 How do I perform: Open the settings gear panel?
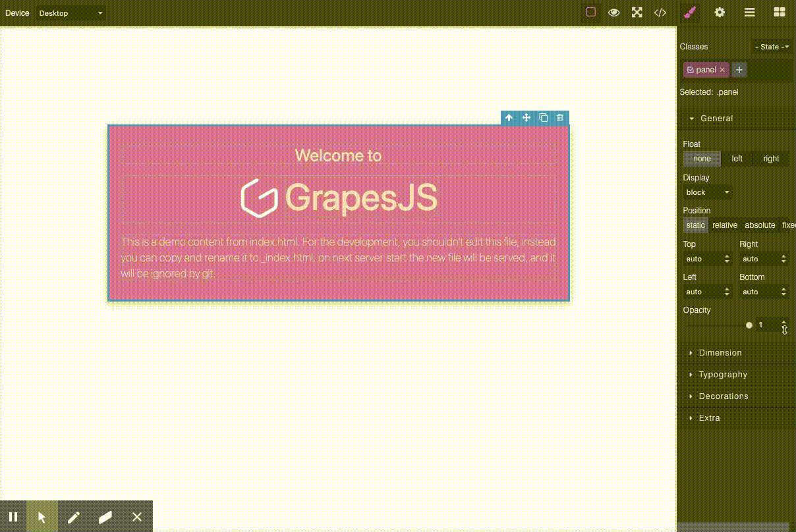coord(720,13)
